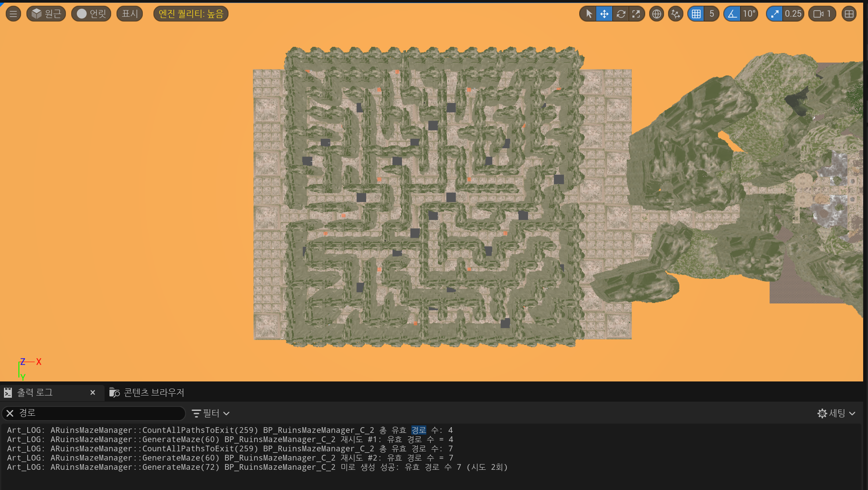Open grid snap size value 5 dropdown
The image size is (868, 490).
712,14
